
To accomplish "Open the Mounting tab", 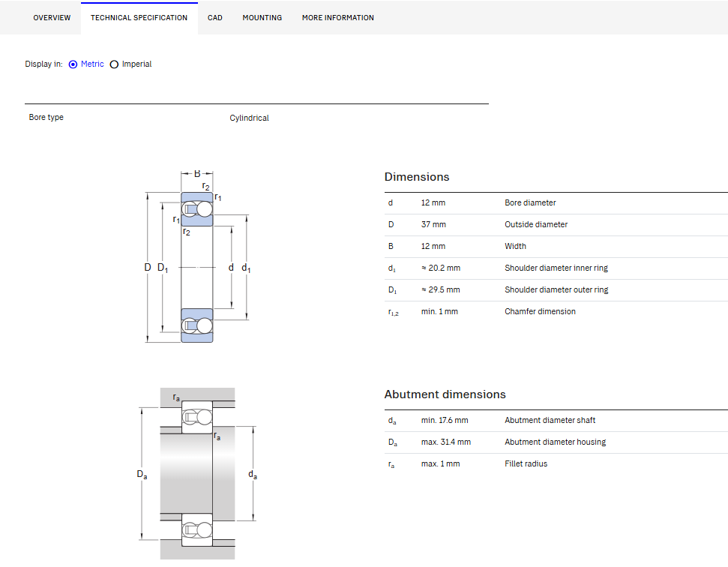I will [262, 18].
